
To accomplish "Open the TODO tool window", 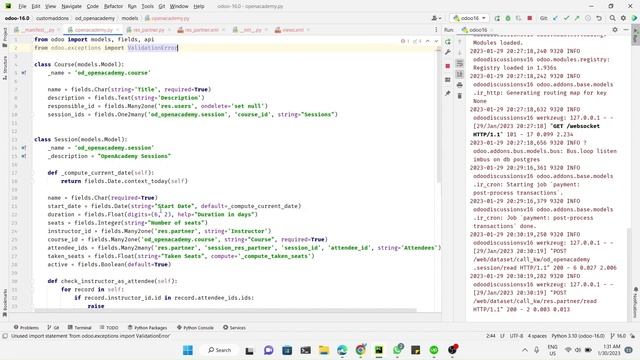I will (109, 327).
